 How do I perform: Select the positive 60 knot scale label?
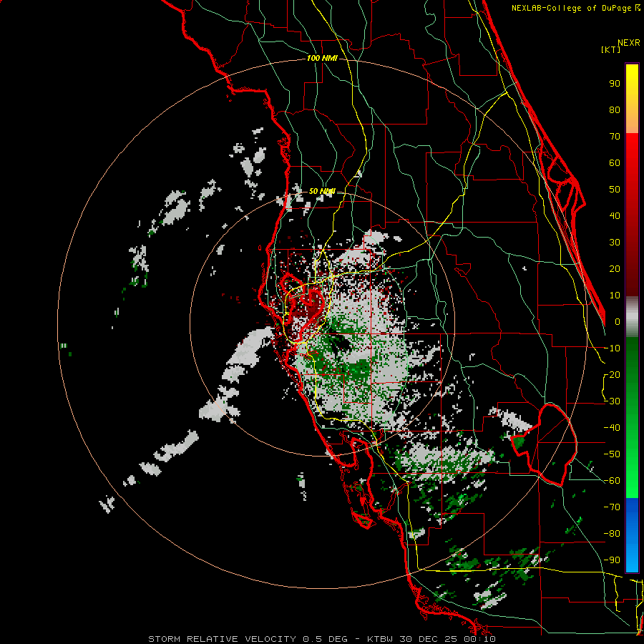[x=615, y=163]
